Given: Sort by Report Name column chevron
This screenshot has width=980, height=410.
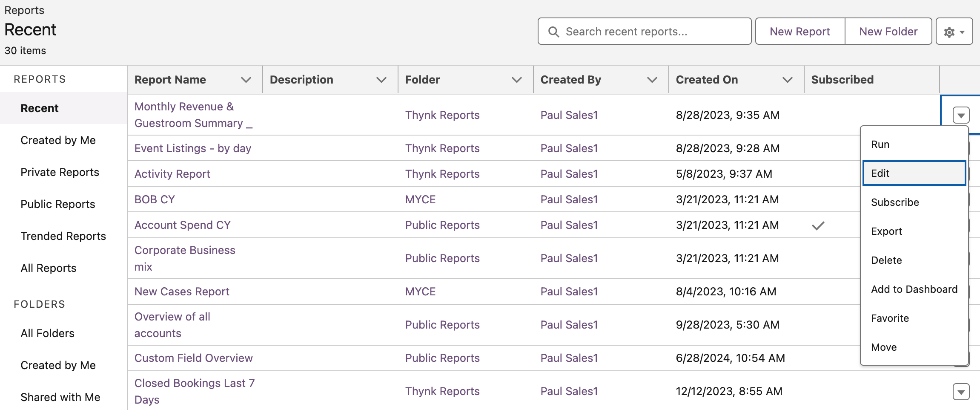Looking at the screenshot, I should coord(246,80).
